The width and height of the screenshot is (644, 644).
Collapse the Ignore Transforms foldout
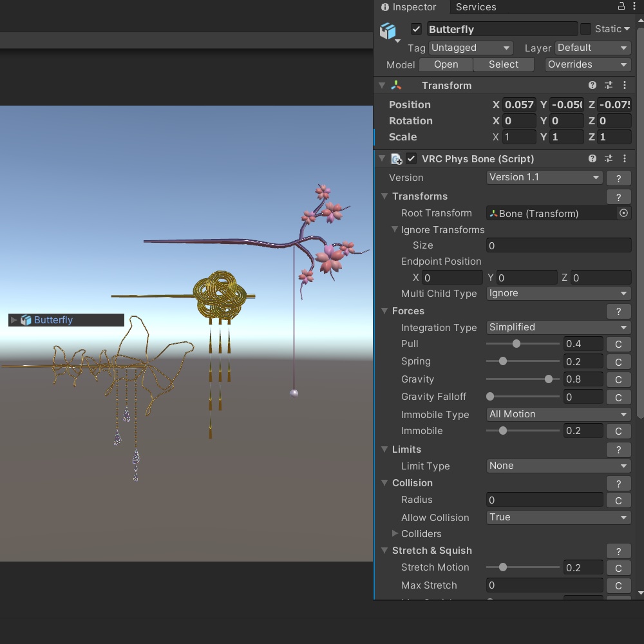point(395,229)
